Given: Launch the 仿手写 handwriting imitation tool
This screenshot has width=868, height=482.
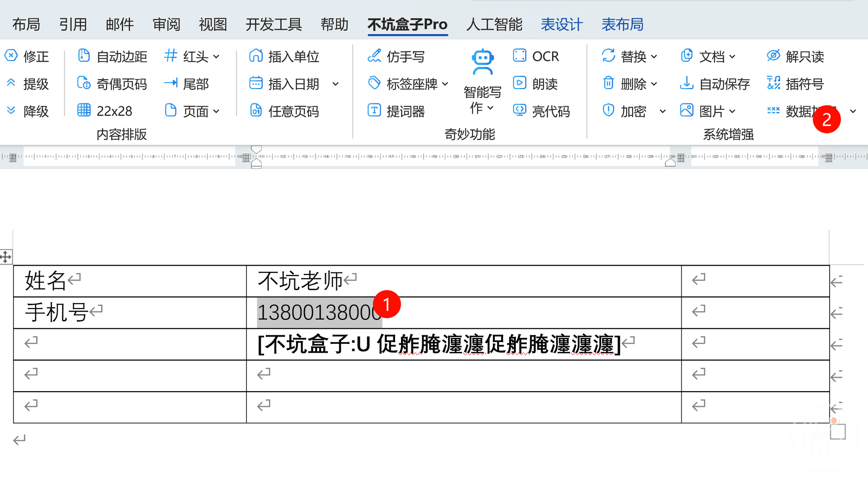Looking at the screenshot, I should point(396,56).
